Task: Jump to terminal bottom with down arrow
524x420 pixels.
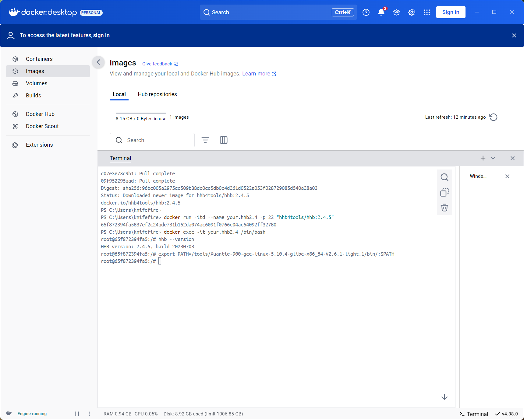Action: pyautogui.click(x=444, y=397)
